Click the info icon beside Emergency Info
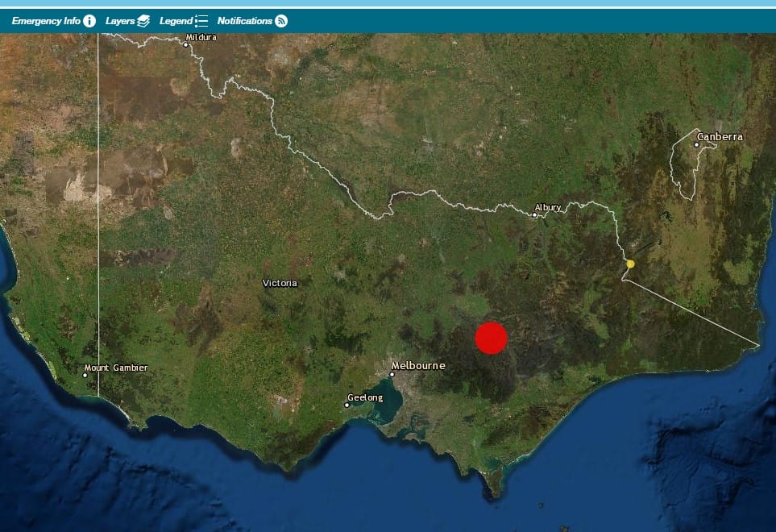The image size is (776, 532). pyautogui.click(x=89, y=21)
